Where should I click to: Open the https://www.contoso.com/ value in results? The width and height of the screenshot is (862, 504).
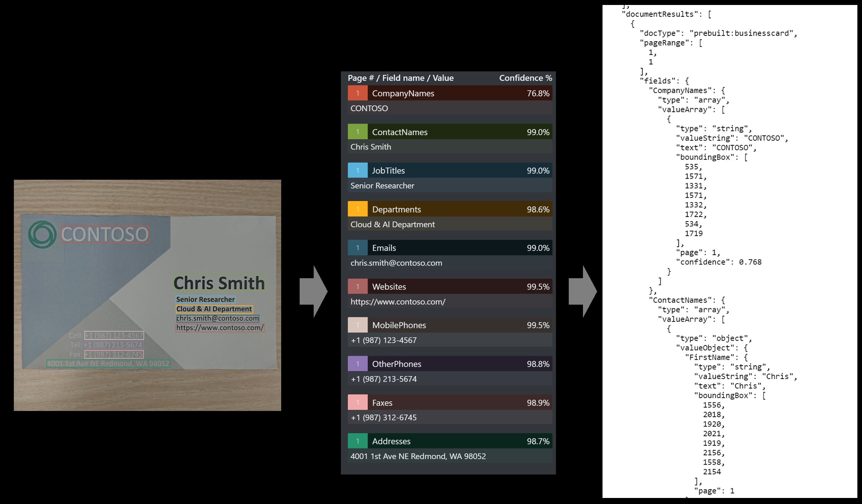point(398,302)
